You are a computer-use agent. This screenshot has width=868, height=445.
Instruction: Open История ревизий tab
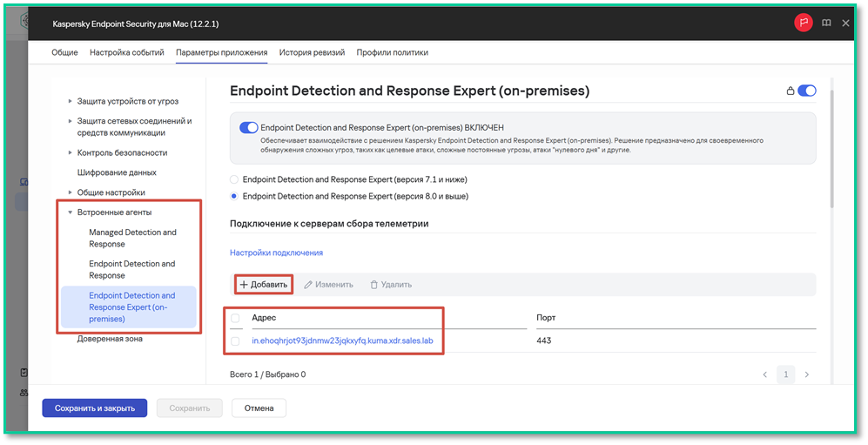pos(312,52)
